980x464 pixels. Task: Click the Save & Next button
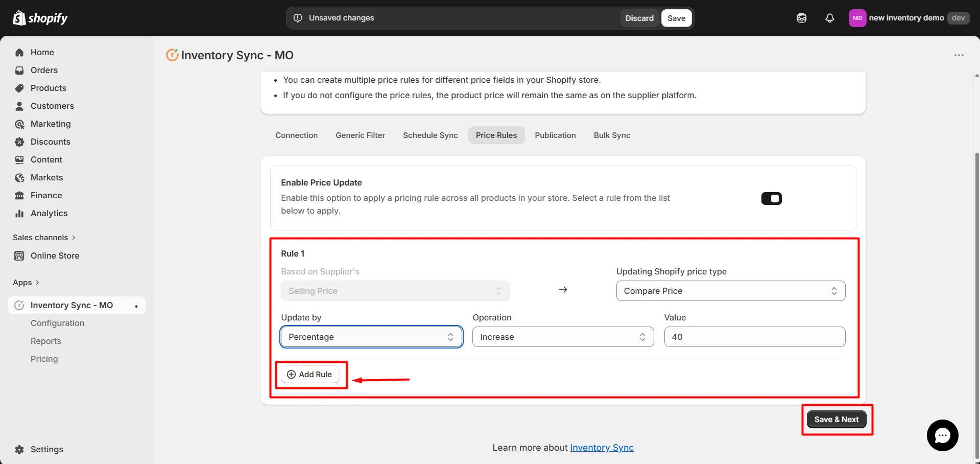pos(836,419)
